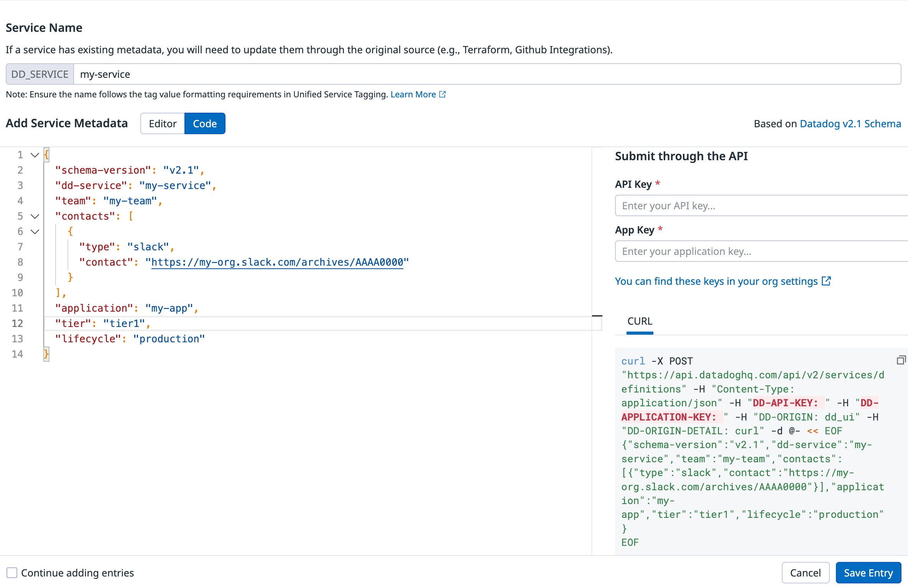The width and height of the screenshot is (908, 588).
Task: Select the CURL tab
Action: pyautogui.click(x=640, y=321)
